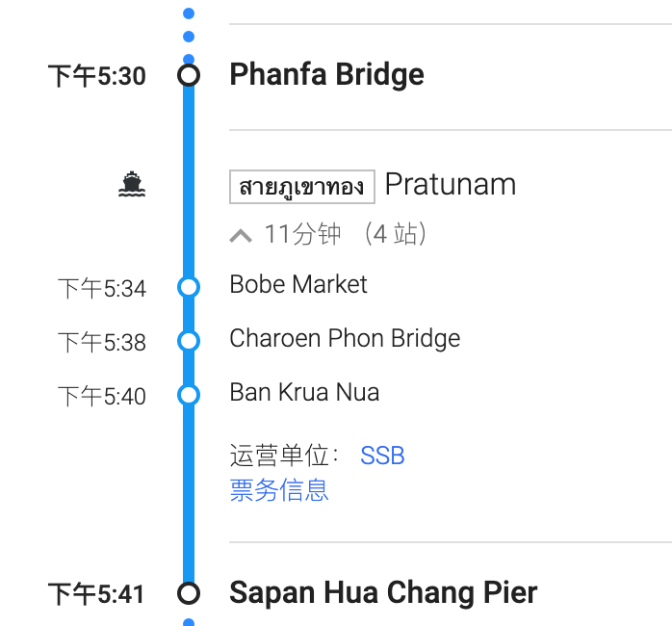Click the Ban Krua Nua stop marker

pos(189,394)
